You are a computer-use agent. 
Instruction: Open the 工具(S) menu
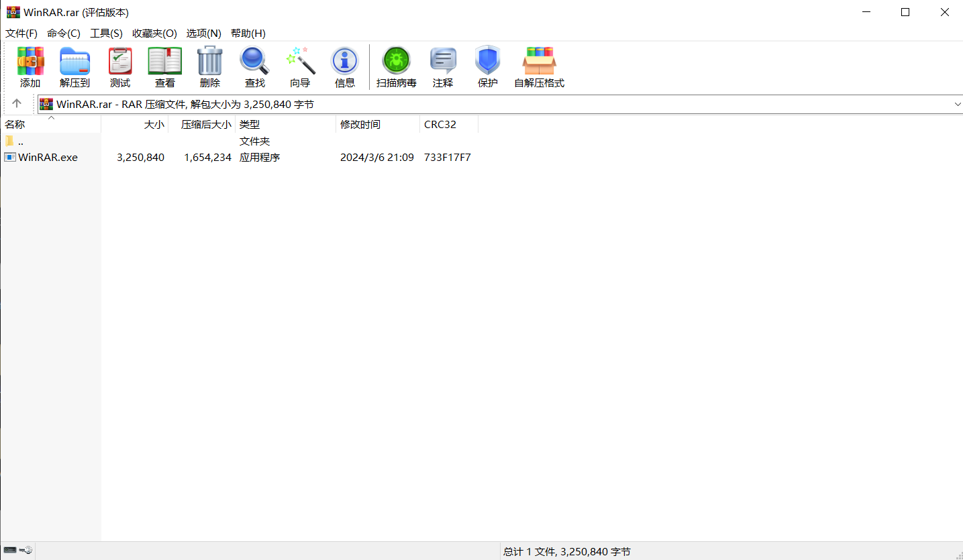(106, 33)
